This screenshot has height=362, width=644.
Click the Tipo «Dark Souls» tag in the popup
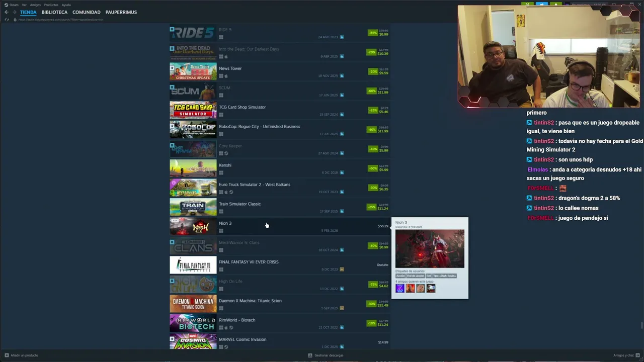click(x=445, y=276)
